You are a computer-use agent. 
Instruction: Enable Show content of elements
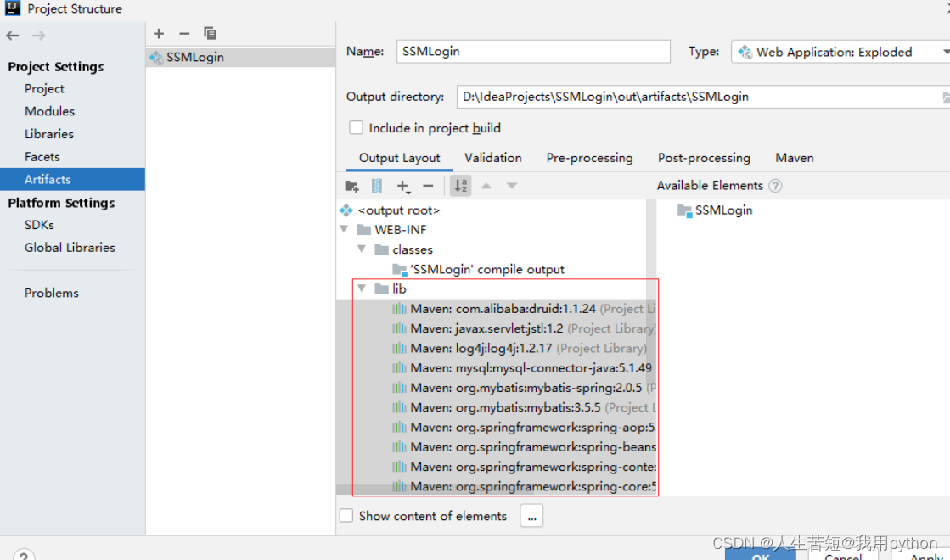pyautogui.click(x=346, y=515)
